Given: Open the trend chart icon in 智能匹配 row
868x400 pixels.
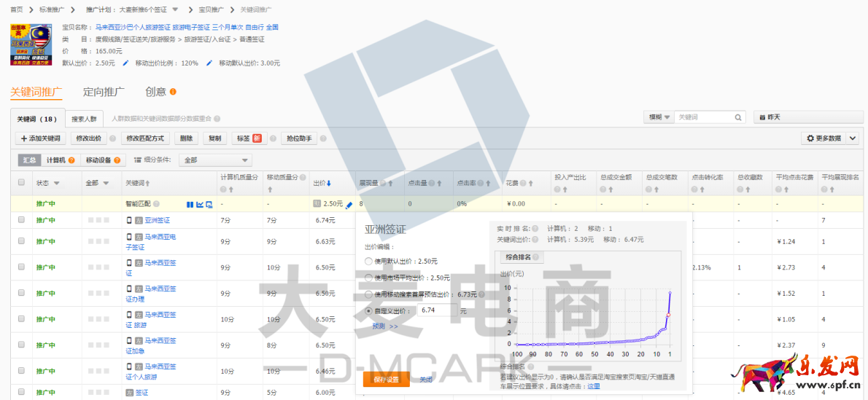Looking at the screenshot, I should pos(199,205).
